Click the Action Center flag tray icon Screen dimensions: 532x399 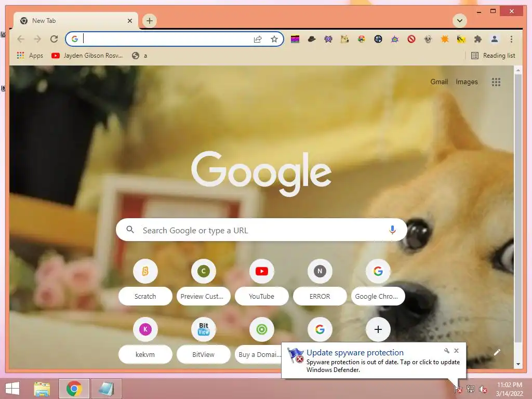[458, 389]
